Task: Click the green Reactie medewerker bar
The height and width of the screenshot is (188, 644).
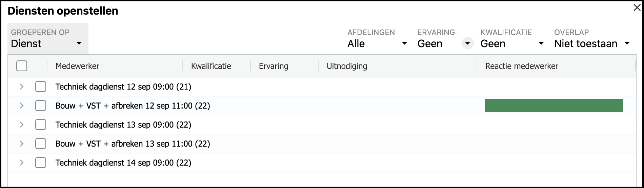Action: pyautogui.click(x=554, y=106)
